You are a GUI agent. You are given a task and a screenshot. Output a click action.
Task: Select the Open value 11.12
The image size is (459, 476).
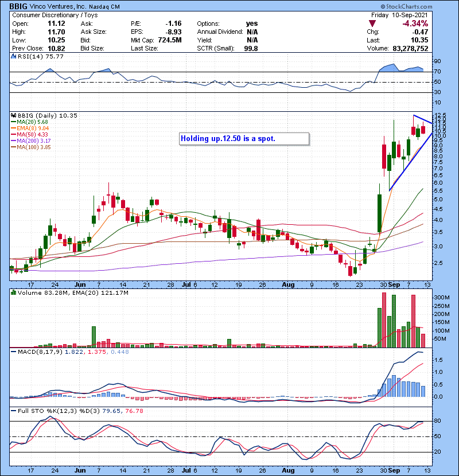(56, 24)
